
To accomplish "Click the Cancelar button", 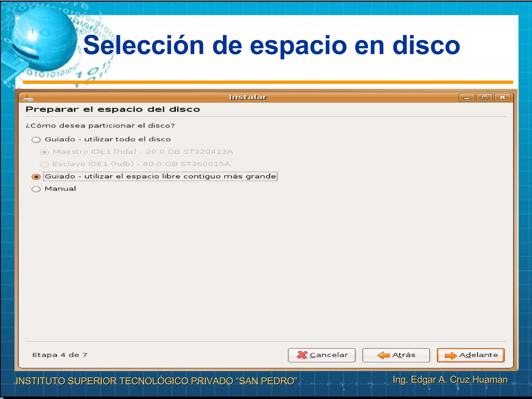I will [322, 355].
